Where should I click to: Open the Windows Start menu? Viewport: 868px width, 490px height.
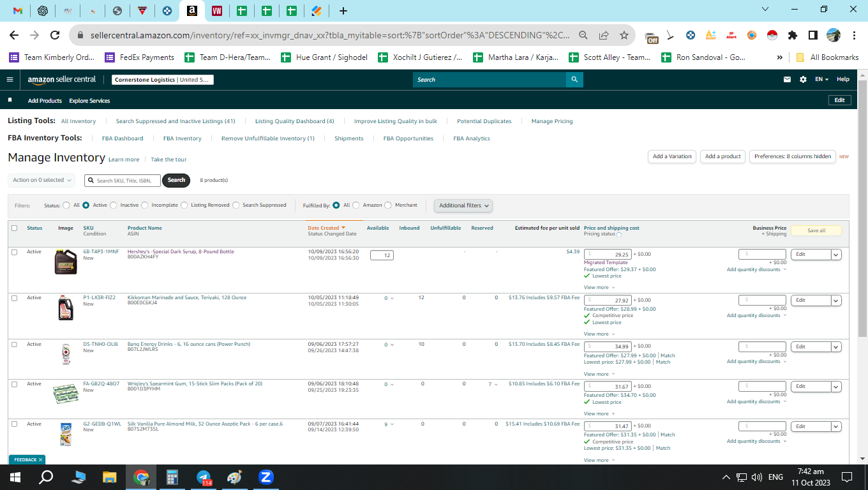coord(15,477)
